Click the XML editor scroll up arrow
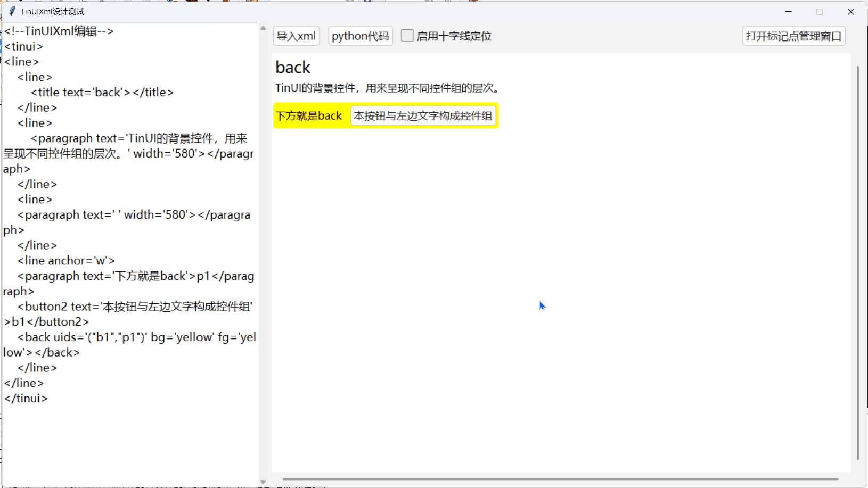Image resolution: width=868 pixels, height=488 pixels. [263, 28]
